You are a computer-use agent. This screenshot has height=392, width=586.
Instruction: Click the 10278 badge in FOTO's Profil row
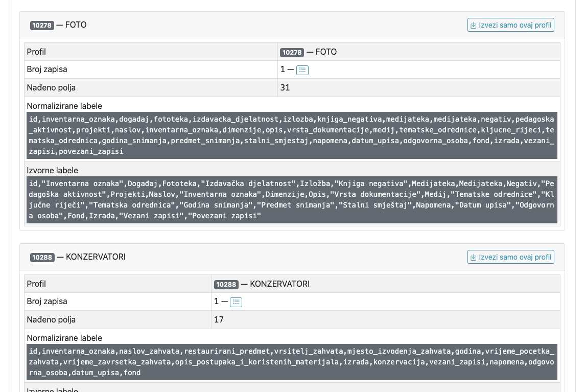292,52
